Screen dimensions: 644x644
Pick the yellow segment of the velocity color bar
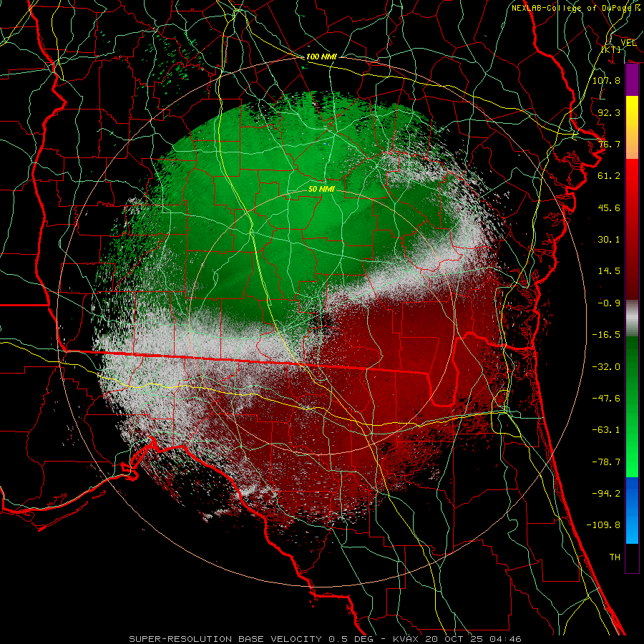632,115
